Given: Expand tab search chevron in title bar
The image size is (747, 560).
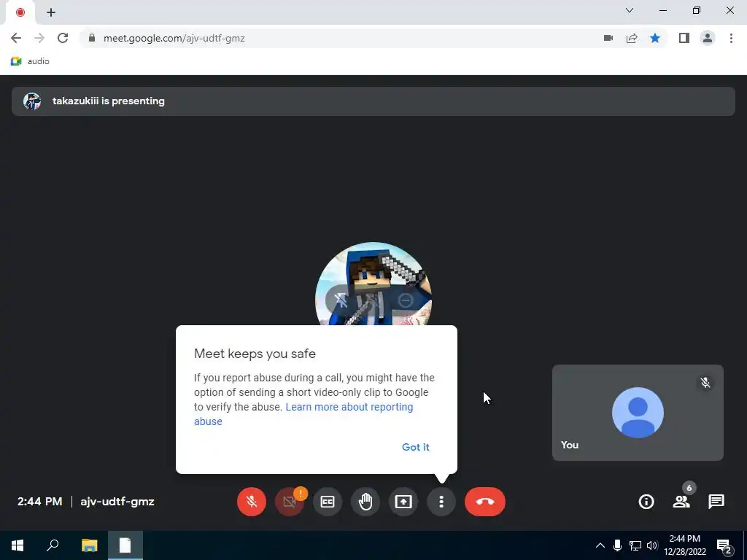Looking at the screenshot, I should tap(630, 10).
